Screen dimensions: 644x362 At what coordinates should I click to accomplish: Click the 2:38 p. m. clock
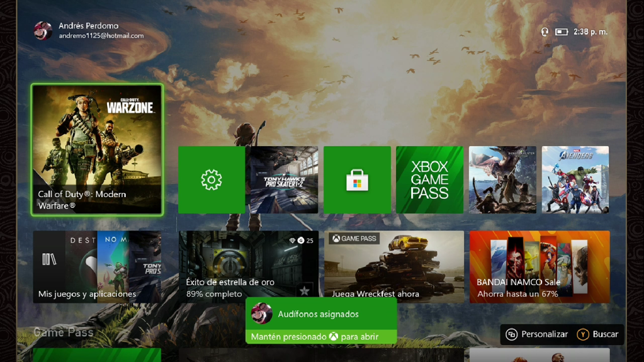(x=590, y=31)
